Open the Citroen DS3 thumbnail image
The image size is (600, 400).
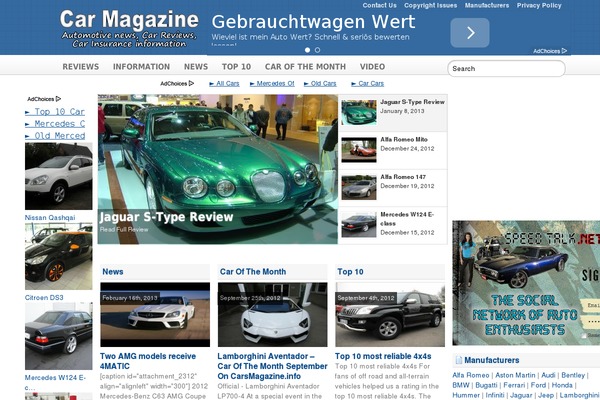(59, 256)
